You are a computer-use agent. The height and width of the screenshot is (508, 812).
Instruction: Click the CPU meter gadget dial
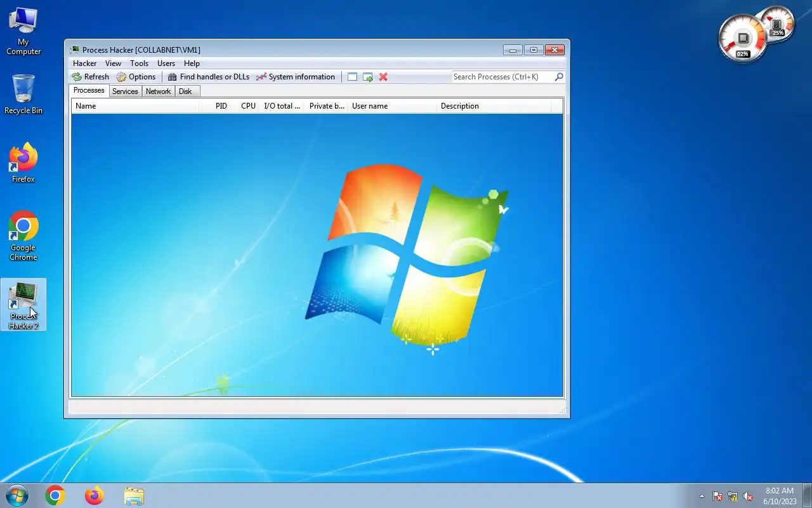[x=742, y=39]
